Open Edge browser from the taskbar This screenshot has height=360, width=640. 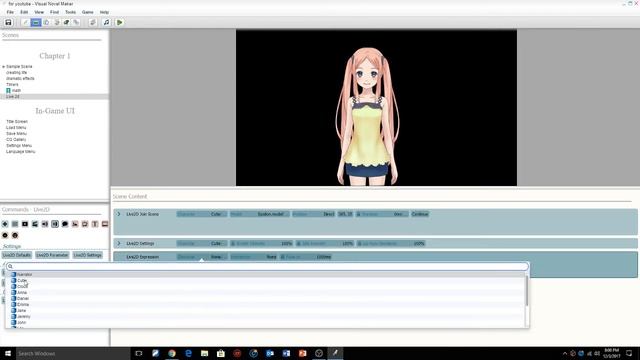pos(188,353)
